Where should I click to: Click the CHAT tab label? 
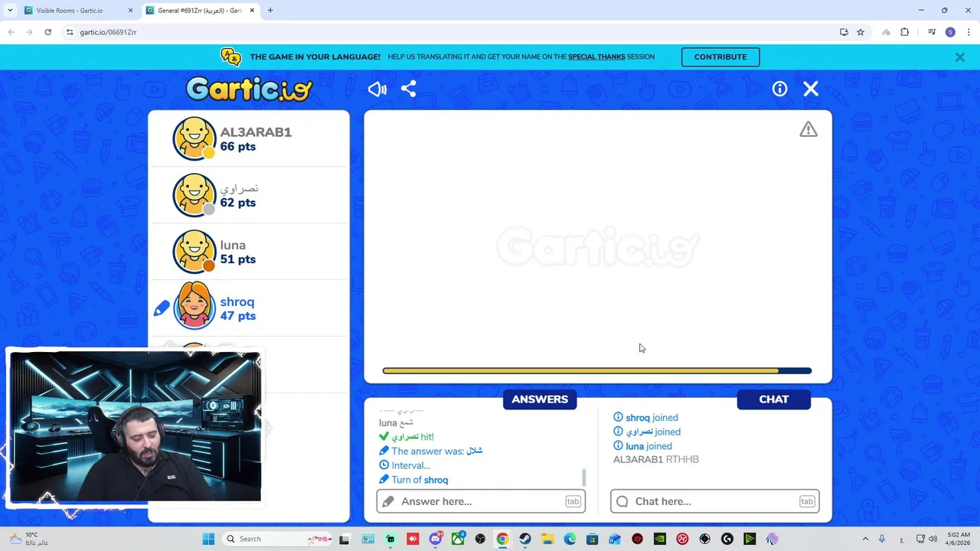click(774, 399)
